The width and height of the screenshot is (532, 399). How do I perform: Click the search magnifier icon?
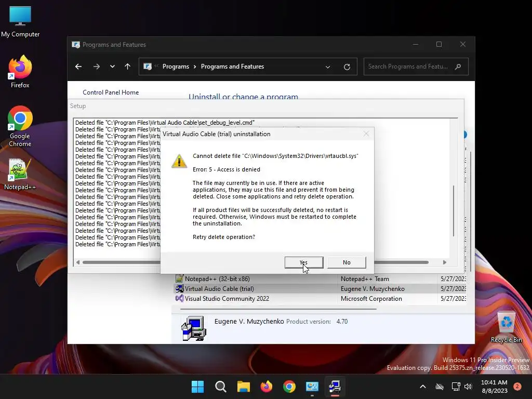458,66
